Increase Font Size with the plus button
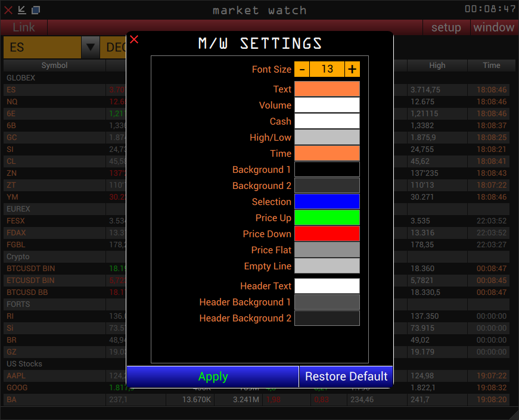This screenshot has height=420, width=519. [352, 69]
